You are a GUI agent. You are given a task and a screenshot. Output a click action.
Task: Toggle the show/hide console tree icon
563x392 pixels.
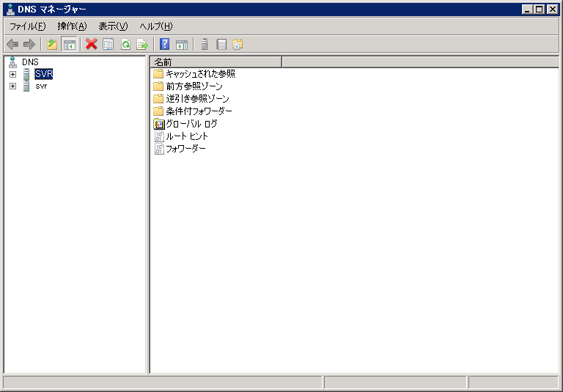point(70,45)
